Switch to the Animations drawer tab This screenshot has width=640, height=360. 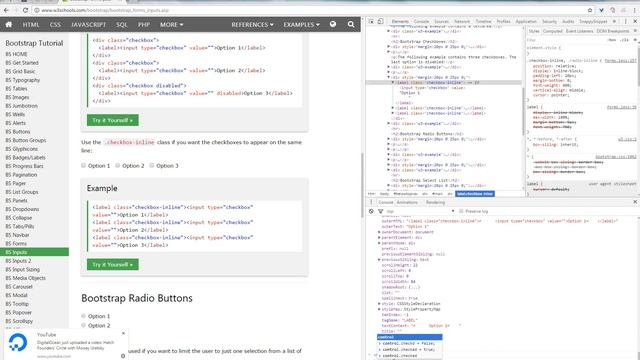point(407,202)
